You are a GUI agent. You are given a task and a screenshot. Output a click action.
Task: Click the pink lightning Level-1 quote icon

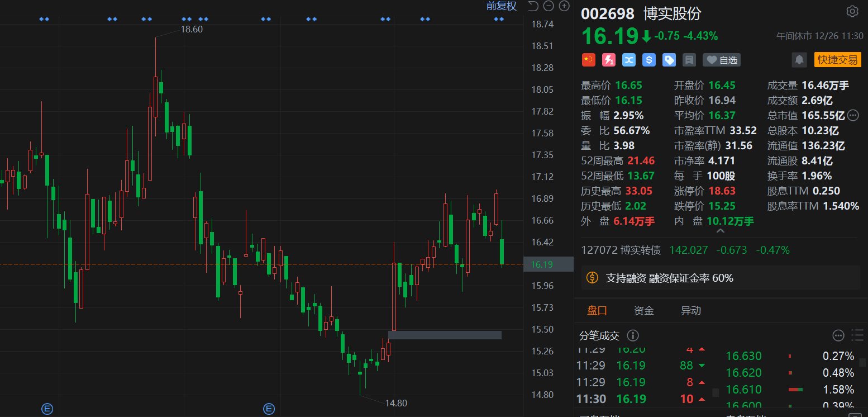pyautogui.click(x=609, y=60)
